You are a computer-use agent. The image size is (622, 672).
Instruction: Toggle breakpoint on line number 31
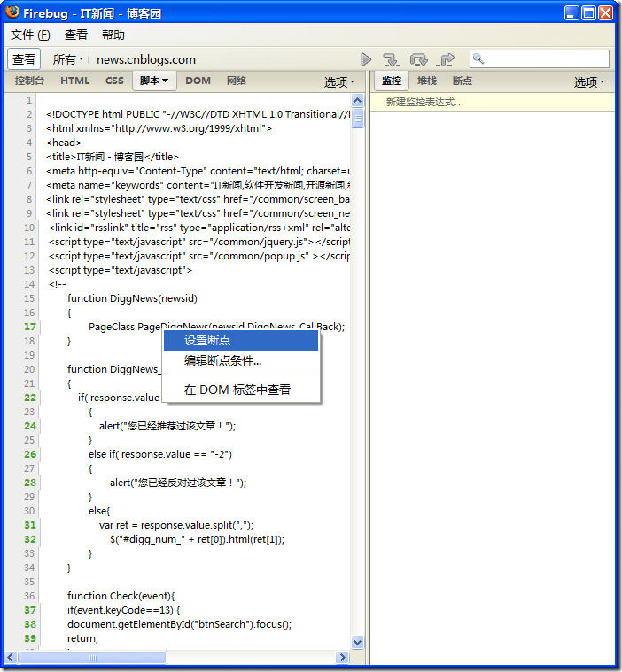coord(29,525)
